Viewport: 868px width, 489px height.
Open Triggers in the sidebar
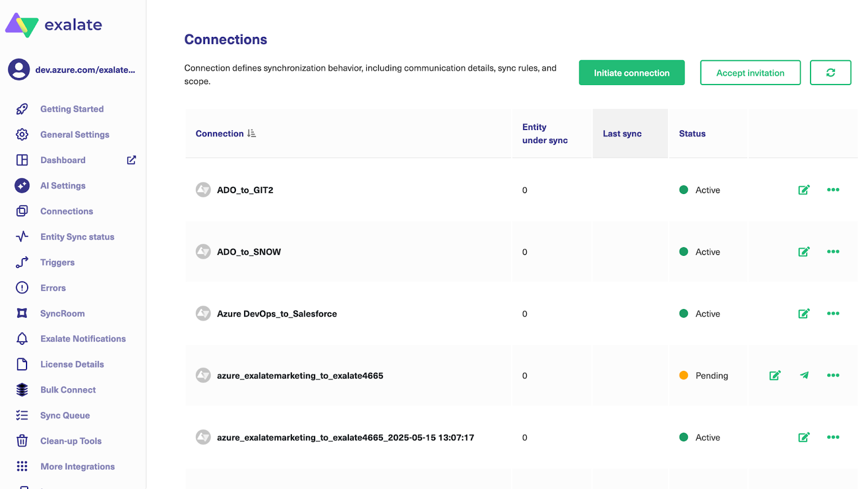58,262
